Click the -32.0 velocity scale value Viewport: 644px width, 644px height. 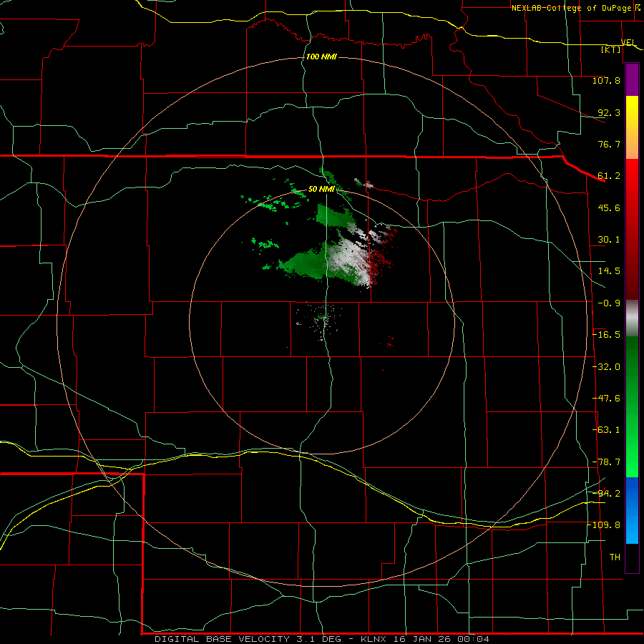(x=606, y=367)
